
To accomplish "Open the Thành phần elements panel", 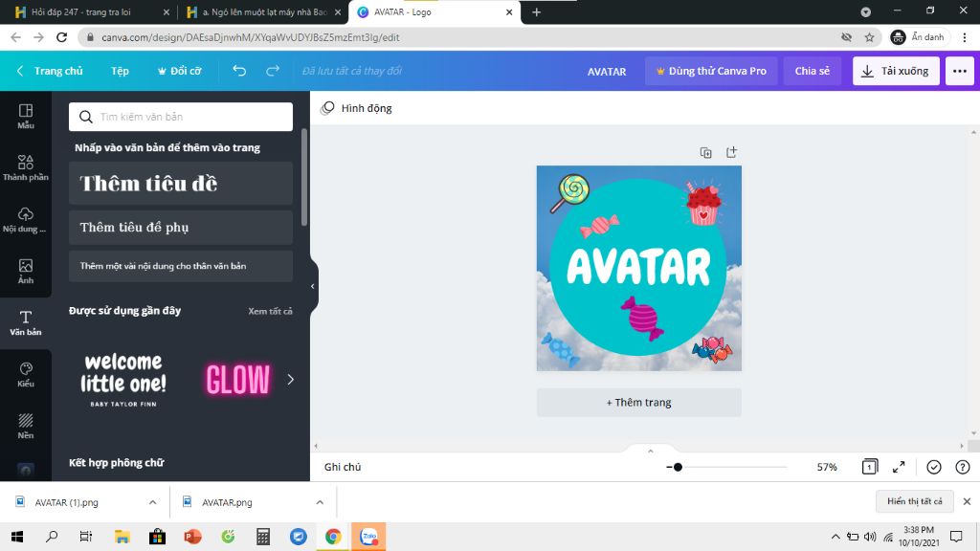I will 26,168.
